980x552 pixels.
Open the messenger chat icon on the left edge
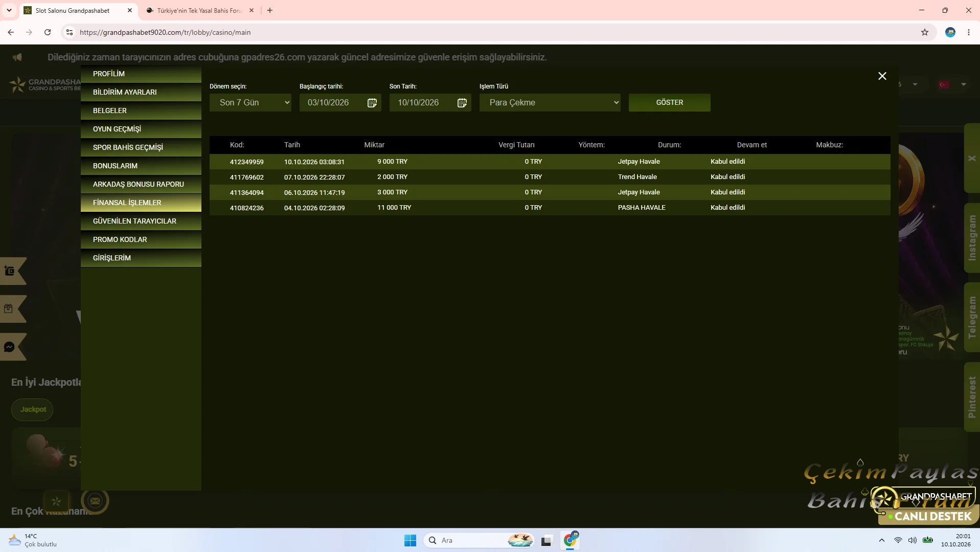[x=9, y=347]
